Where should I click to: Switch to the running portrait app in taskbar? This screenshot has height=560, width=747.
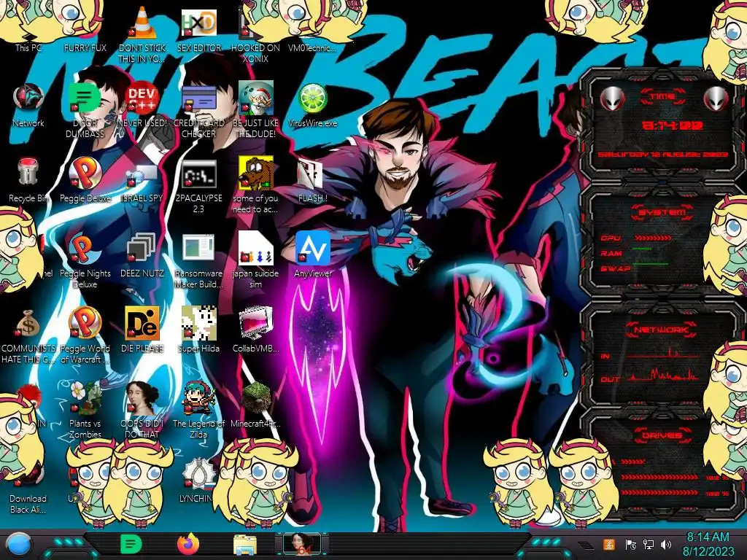pos(302,545)
